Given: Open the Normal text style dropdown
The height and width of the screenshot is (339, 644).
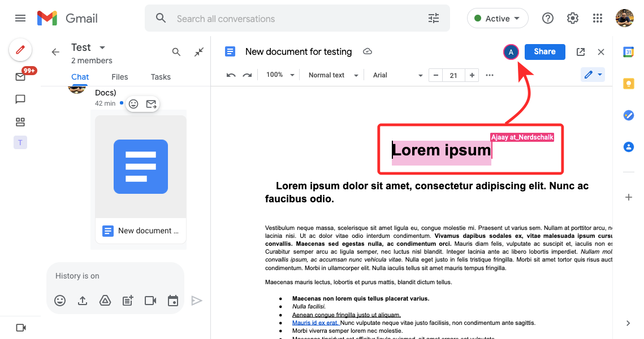Looking at the screenshot, I should coord(333,75).
